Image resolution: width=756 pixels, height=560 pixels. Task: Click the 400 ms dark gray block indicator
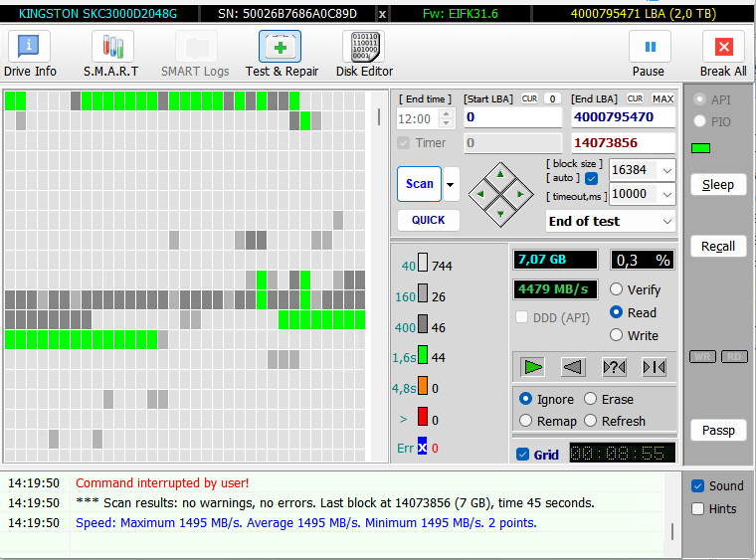[423, 324]
